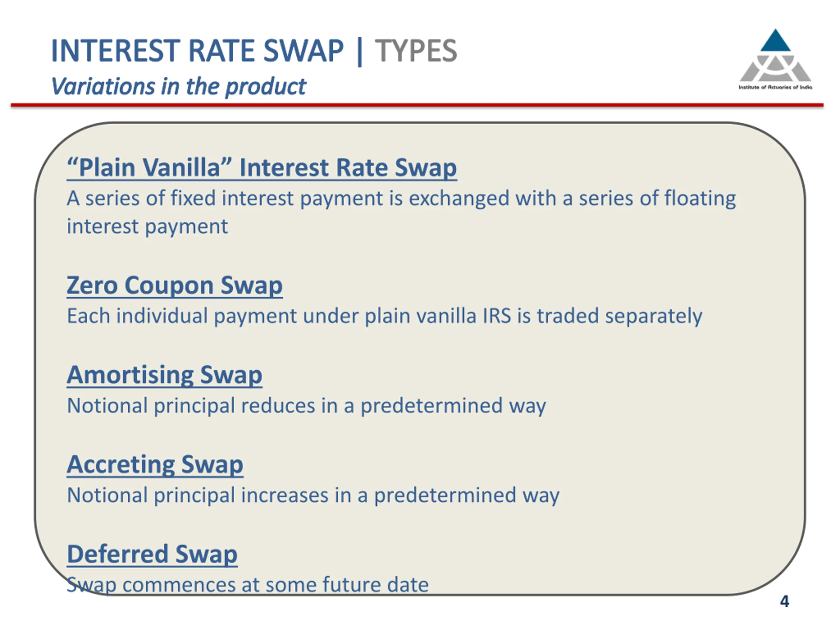The height and width of the screenshot is (630, 840).
Task: Click the text about plain vanilla IRS traded separately
Action: click(384, 316)
